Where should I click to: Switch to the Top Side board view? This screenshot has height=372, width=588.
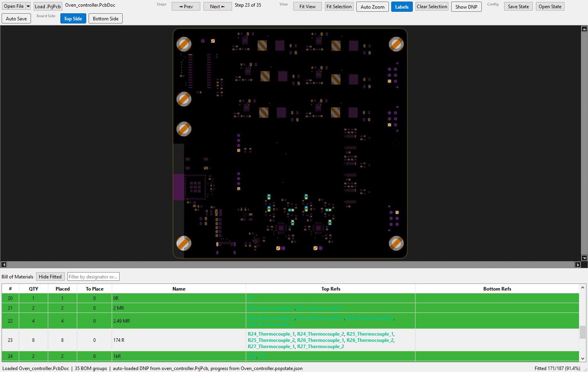tap(73, 18)
